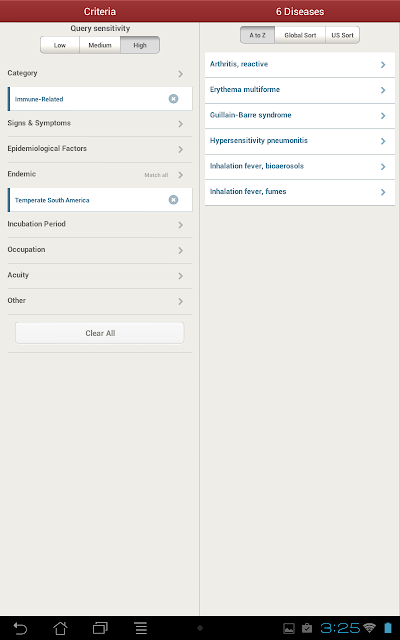Remove the Temperate South America filter

(x=173, y=200)
